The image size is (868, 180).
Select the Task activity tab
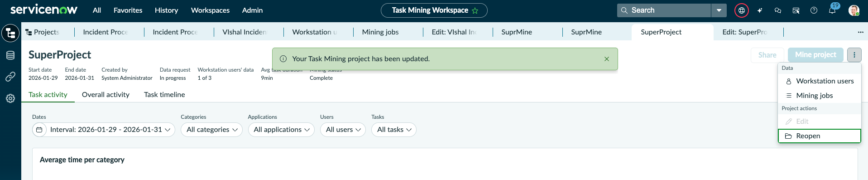pos(48,94)
